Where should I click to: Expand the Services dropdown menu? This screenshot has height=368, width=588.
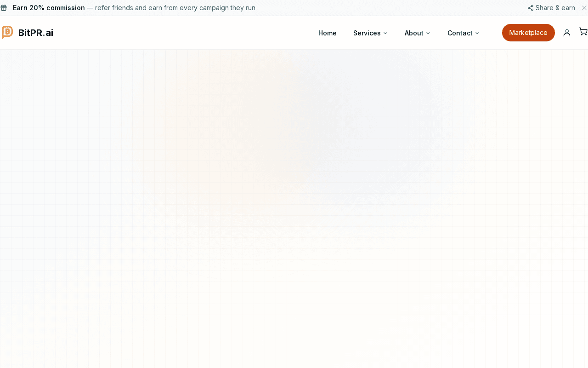pos(370,33)
